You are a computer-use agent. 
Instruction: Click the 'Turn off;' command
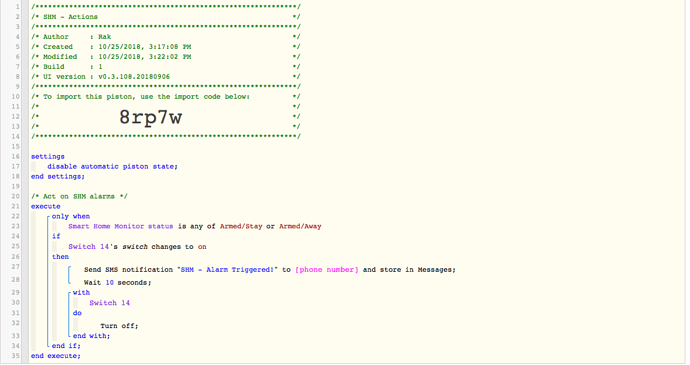pos(119,326)
